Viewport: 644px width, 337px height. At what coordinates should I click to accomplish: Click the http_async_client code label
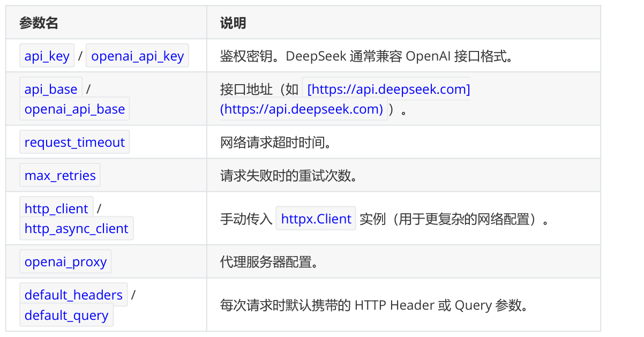point(77,228)
